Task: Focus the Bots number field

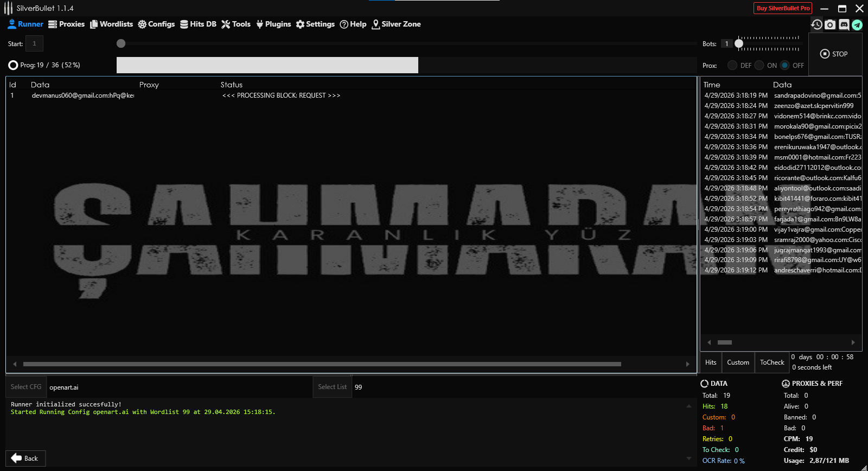Action: (x=726, y=43)
